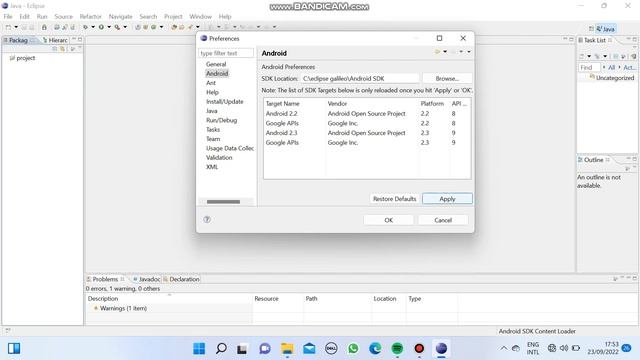
Task: Open Microsoft Edge from the taskbar
Action: (x=375, y=349)
